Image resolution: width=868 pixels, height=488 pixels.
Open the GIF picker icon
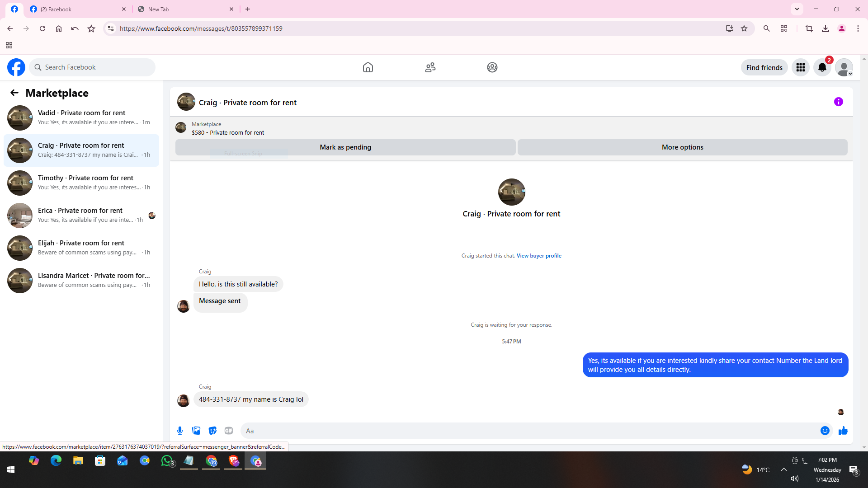229,431
